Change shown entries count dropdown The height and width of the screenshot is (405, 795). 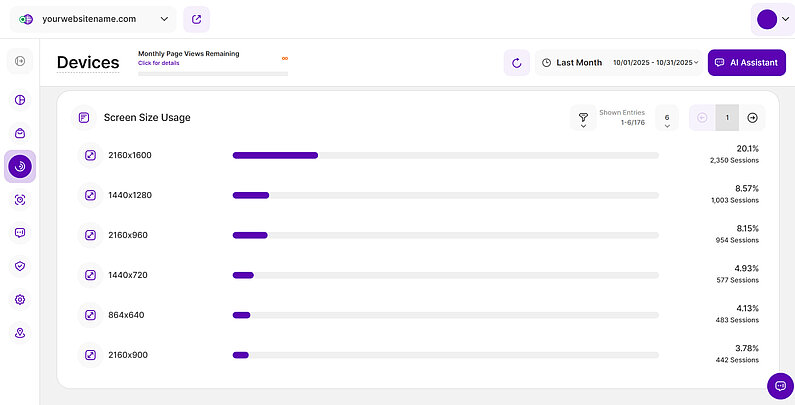tap(666, 118)
